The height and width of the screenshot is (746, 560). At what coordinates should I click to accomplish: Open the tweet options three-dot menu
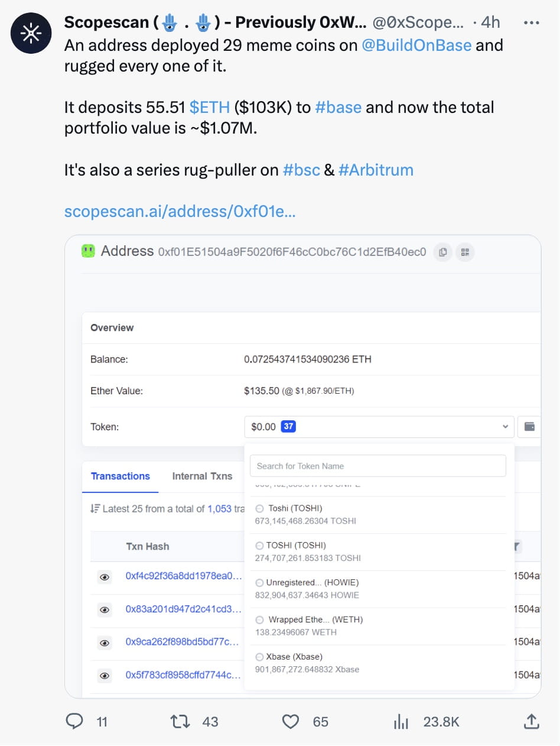pyautogui.click(x=531, y=22)
